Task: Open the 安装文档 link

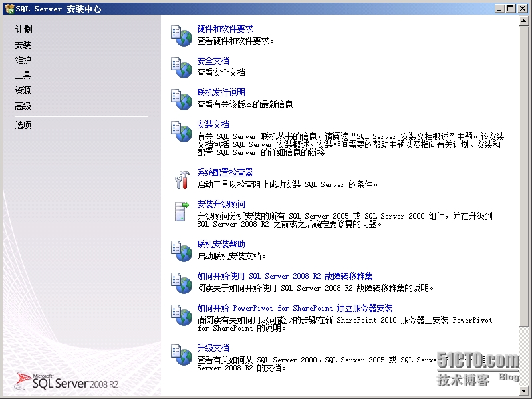Action: 213,124
